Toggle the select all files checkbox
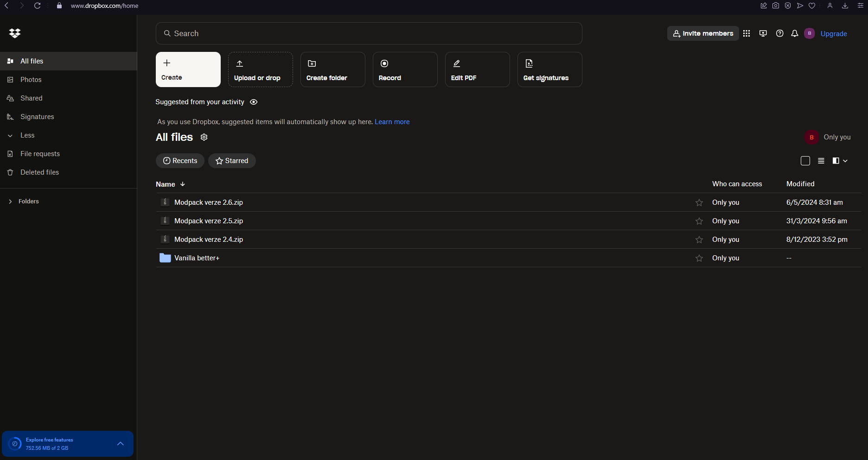 805,161
